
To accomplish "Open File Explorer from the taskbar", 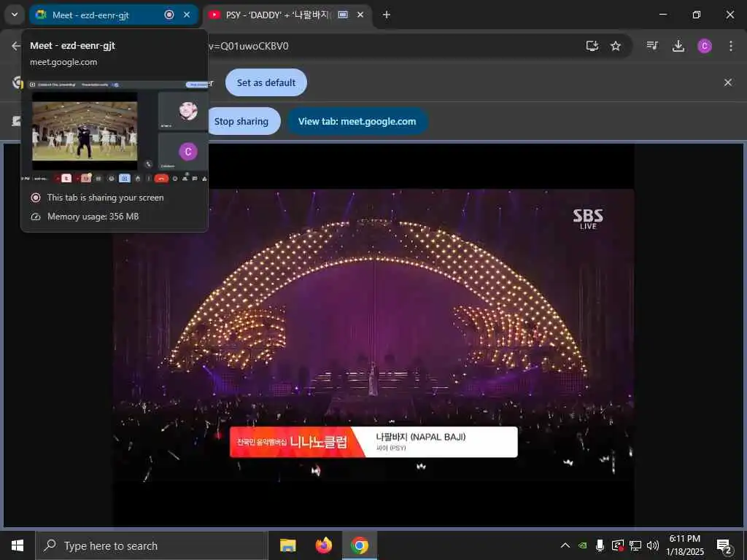I will 287,545.
